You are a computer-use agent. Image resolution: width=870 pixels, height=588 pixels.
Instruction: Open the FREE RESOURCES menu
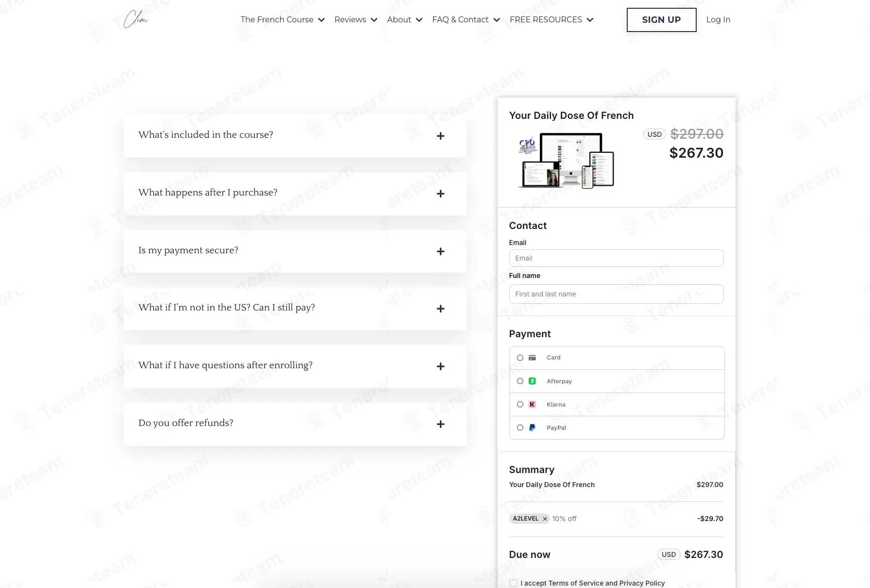552,19
